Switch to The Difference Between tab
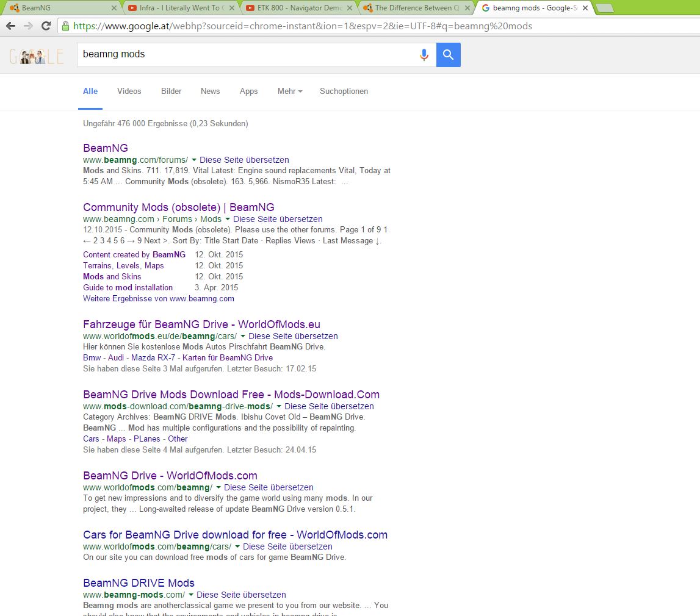Image resolution: width=700 pixels, height=616 pixels. tap(417, 8)
